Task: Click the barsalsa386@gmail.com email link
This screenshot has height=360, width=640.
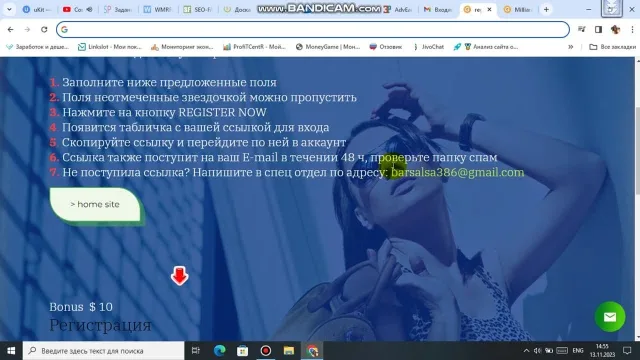Action: [458, 172]
